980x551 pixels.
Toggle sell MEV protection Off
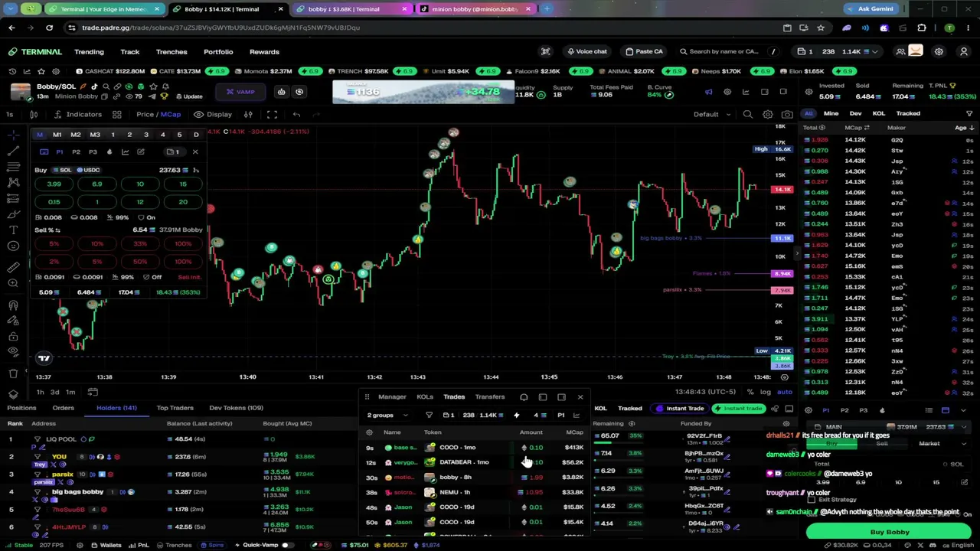[x=152, y=277]
